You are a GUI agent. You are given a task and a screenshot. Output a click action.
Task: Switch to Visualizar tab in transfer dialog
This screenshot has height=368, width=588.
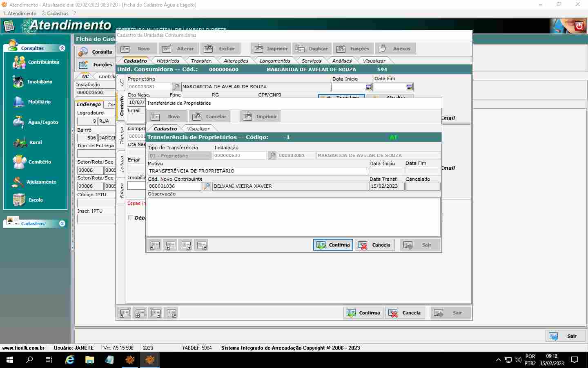tap(198, 129)
